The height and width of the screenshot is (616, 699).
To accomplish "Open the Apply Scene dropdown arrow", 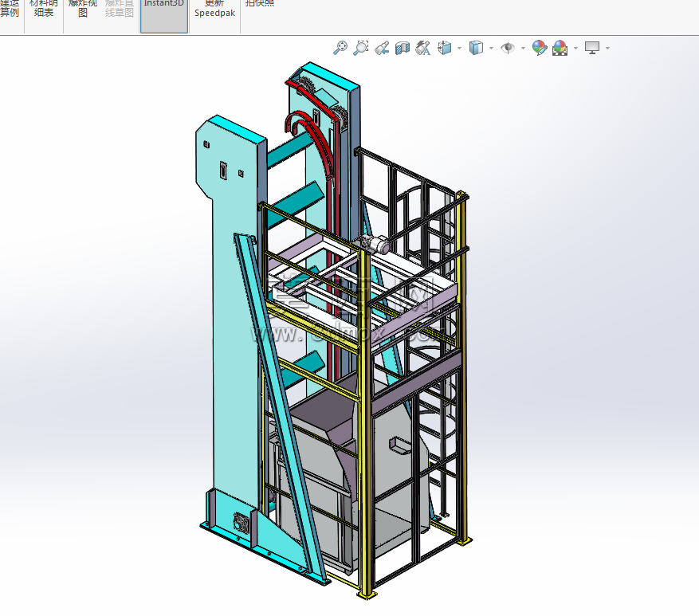I will tap(575, 48).
